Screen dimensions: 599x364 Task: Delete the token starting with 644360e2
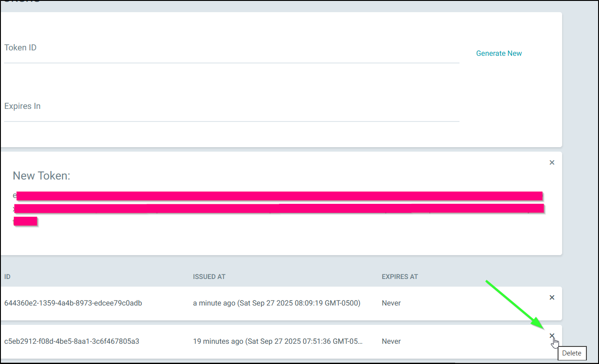click(x=552, y=297)
